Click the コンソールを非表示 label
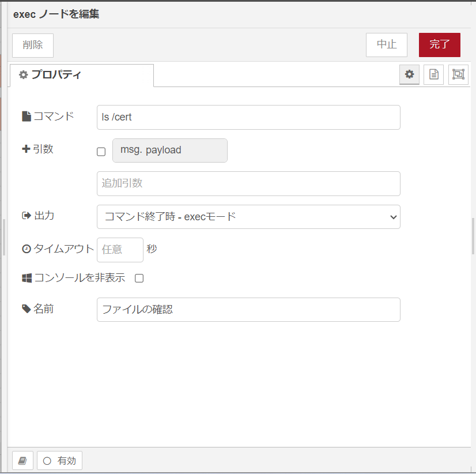 [73, 277]
